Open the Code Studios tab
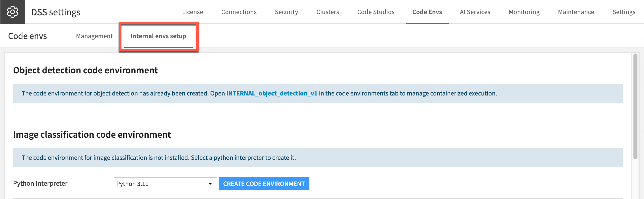This screenshot has width=644, height=199. (376, 12)
